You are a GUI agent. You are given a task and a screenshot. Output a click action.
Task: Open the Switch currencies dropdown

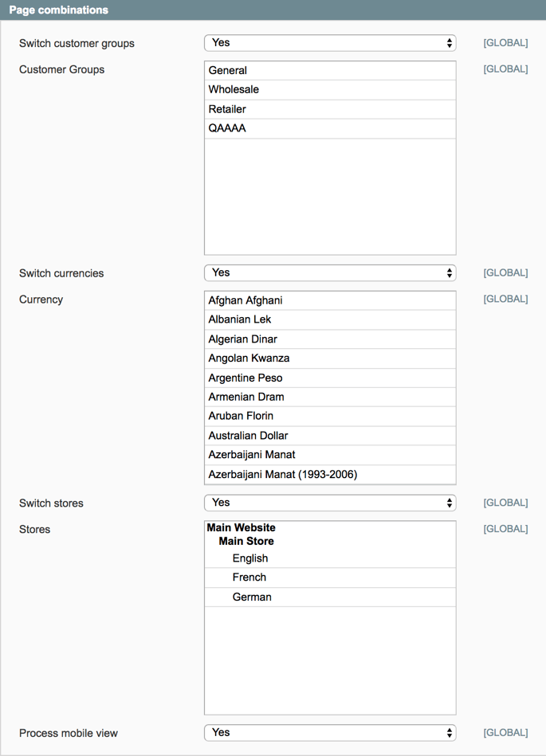(x=329, y=273)
